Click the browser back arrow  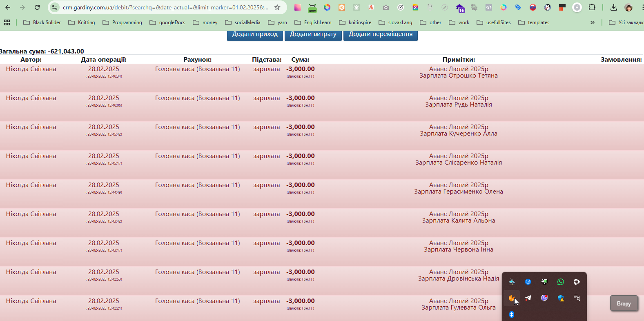[8, 7]
